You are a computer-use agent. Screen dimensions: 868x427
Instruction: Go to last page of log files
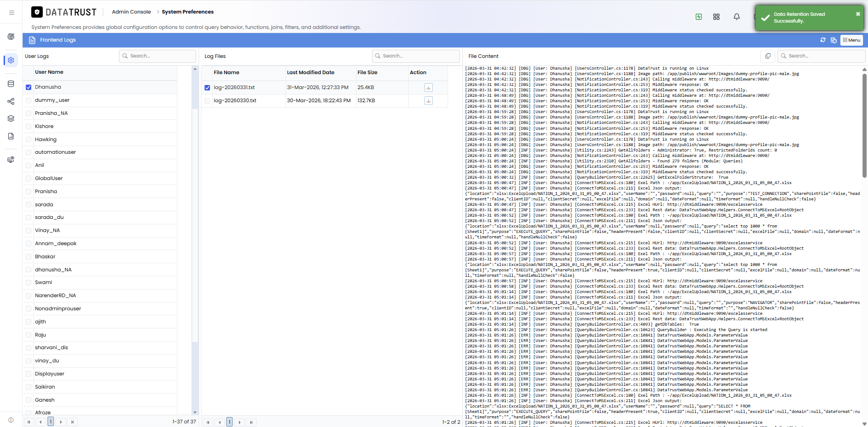click(x=251, y=422)
